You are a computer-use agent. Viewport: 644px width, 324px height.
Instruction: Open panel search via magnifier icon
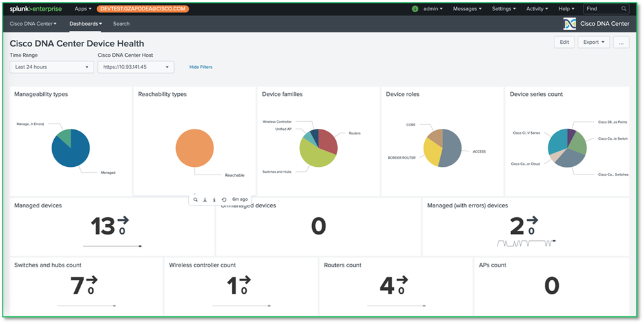pyautogui.click(x=195, y=200)
